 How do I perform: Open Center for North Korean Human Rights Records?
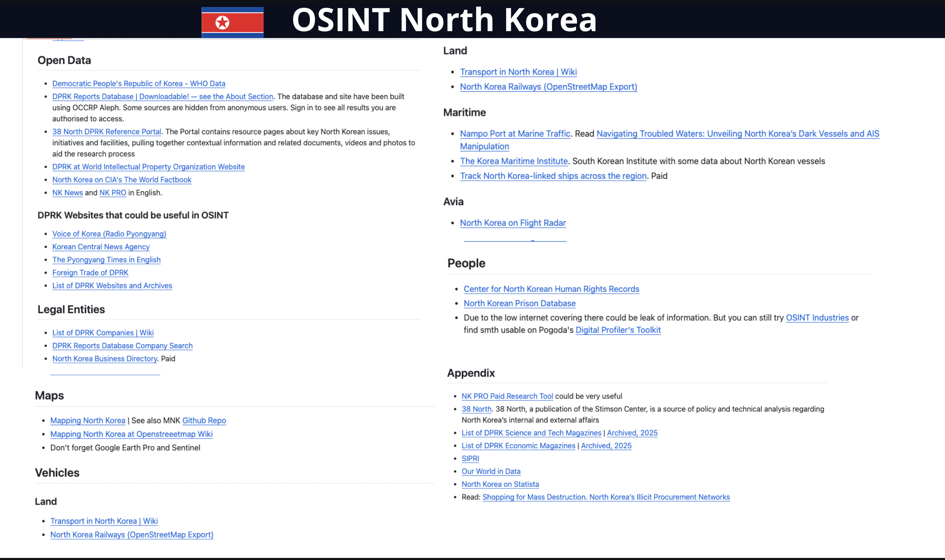pyautogui.click(x=551, y=289)
